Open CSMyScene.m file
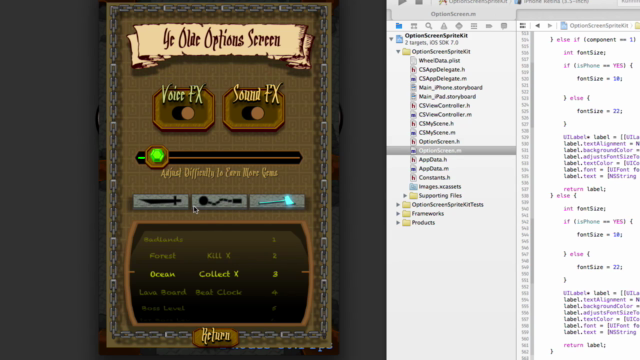 click(437, 132)
